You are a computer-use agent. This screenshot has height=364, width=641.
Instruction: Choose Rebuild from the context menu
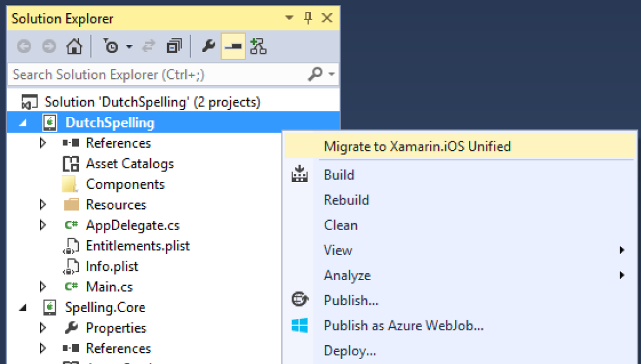click(346, 200)
